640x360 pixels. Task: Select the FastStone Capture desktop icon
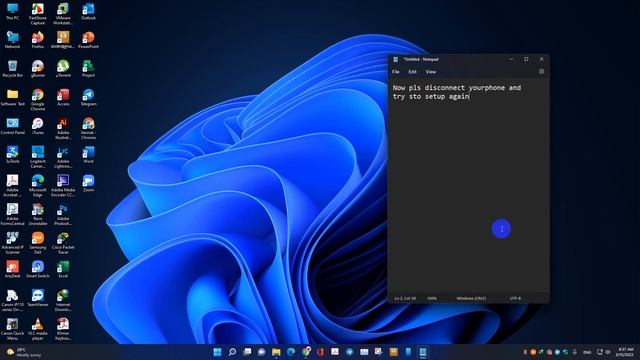(38, 13)
